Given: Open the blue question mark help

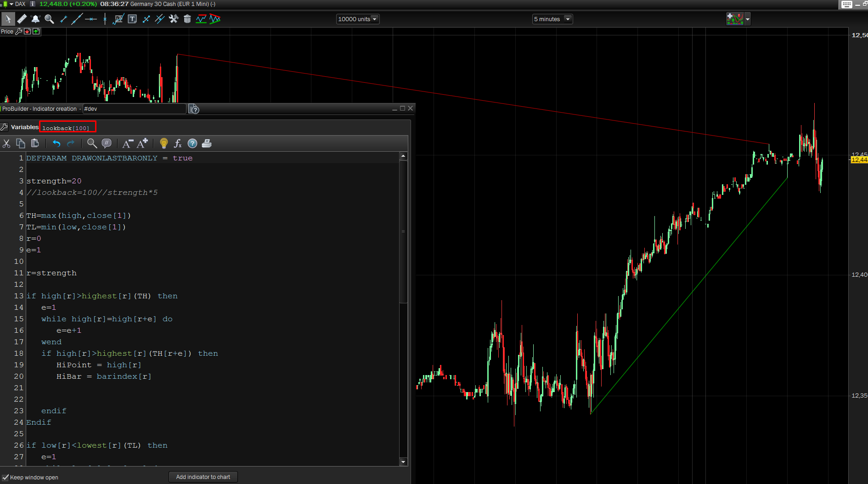Looking at the screenshot, I should click(192, 143).
